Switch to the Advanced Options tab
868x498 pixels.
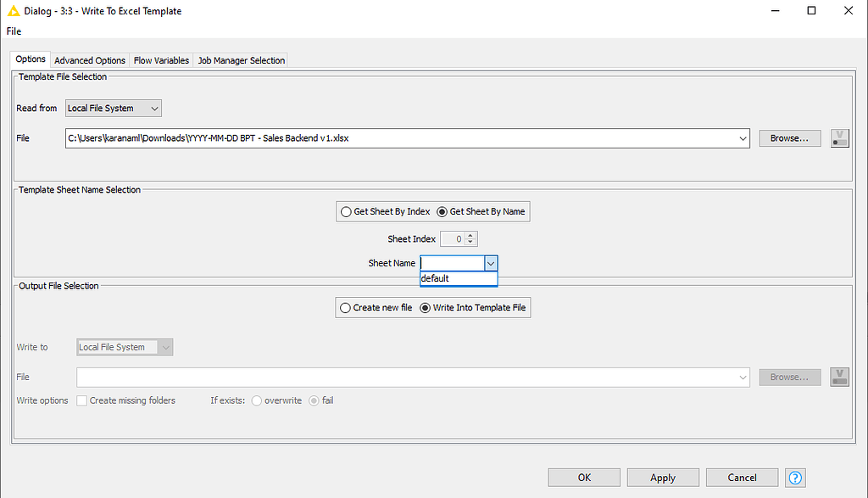point(89,59)
